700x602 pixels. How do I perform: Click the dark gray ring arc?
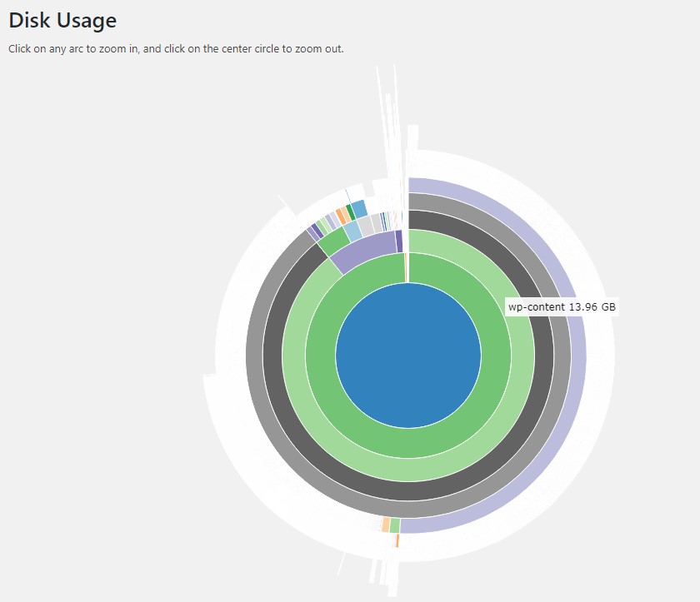408,491
